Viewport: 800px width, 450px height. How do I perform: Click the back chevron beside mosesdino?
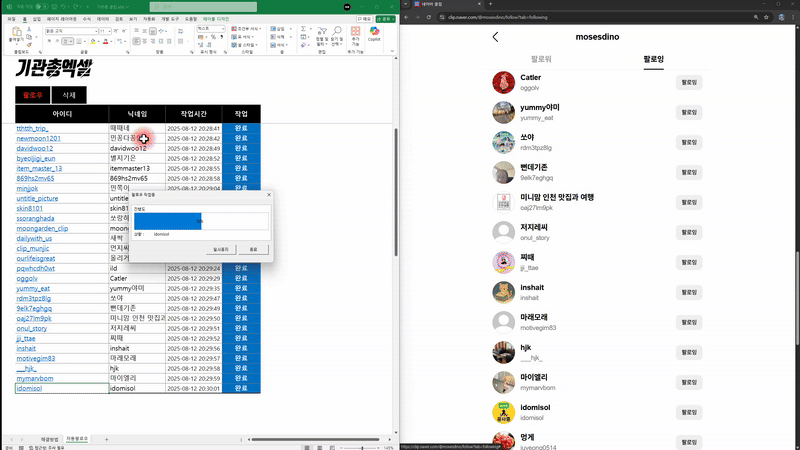(x=495, y=37)
